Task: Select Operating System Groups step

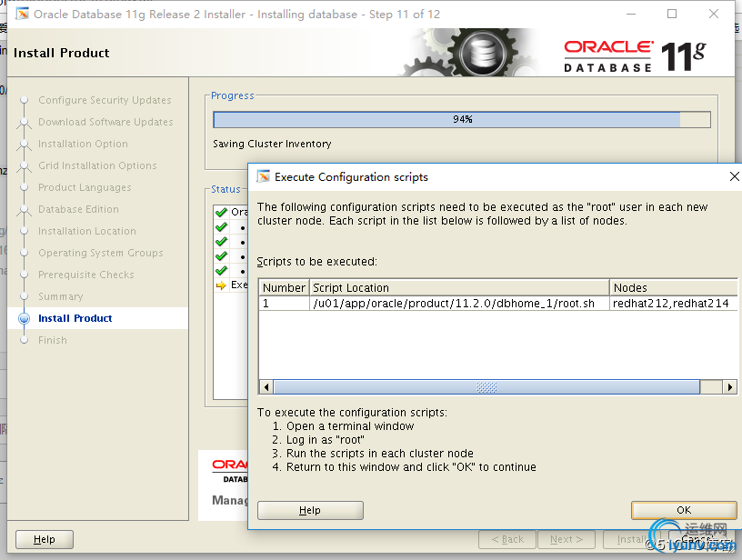Action: click(101, 253)
